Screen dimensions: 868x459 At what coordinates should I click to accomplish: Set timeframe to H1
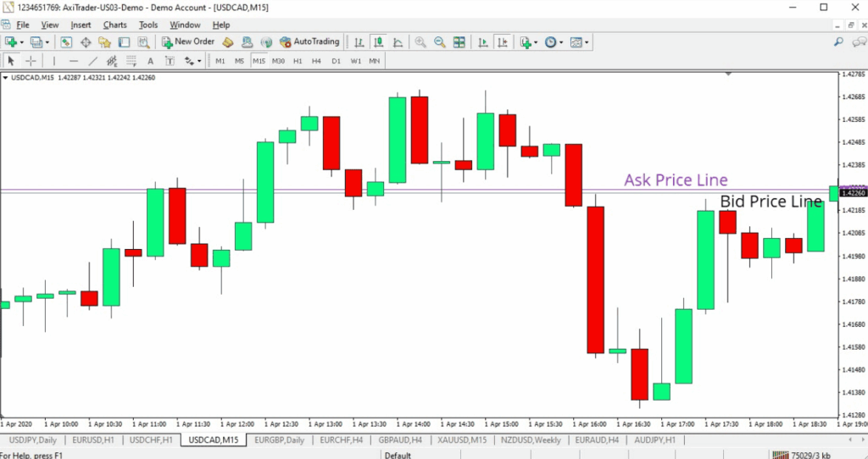point(298,61)
